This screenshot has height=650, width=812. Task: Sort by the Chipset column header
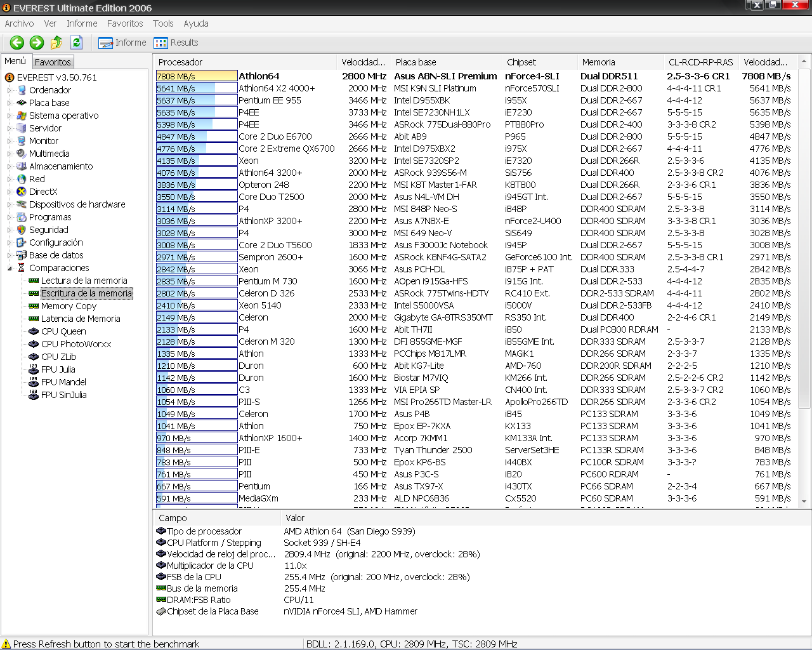coord(539,62)
